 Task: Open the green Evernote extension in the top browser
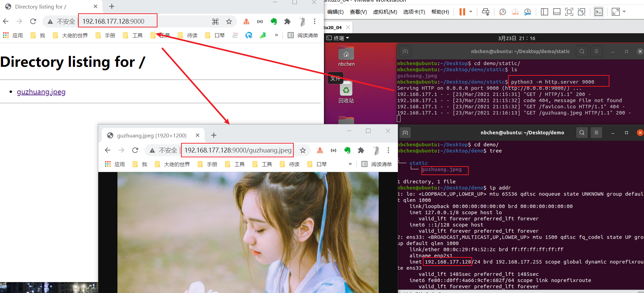[x=274, y=21]
